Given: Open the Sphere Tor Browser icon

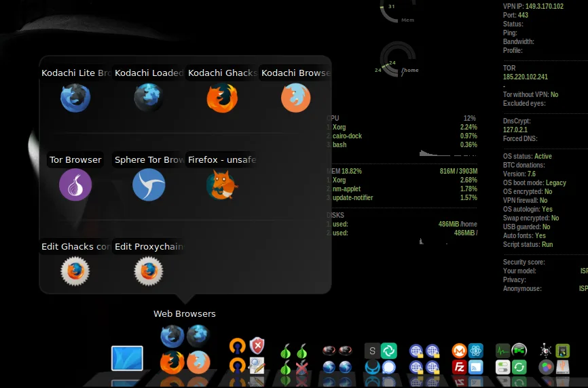Looking at the screenshot, I should (149, 185).
